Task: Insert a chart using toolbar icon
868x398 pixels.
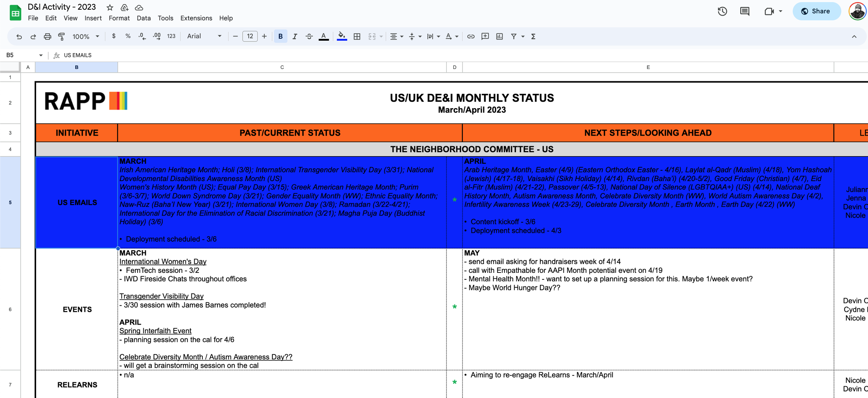Action: (499, 36)
